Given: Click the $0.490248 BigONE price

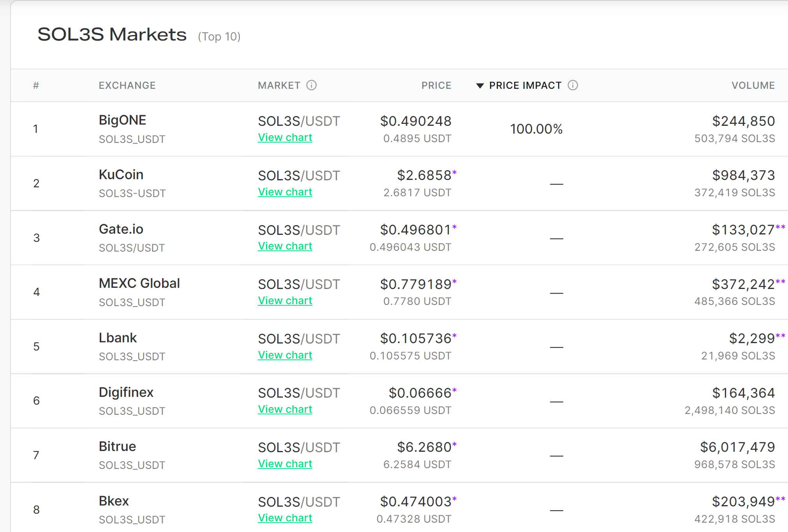Looking at the screenshot, I should [416, 121].
